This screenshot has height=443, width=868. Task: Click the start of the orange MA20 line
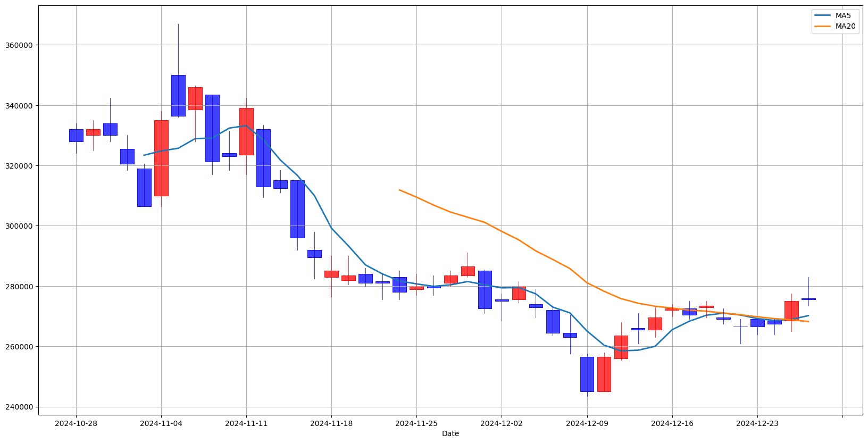click(399, 189)
